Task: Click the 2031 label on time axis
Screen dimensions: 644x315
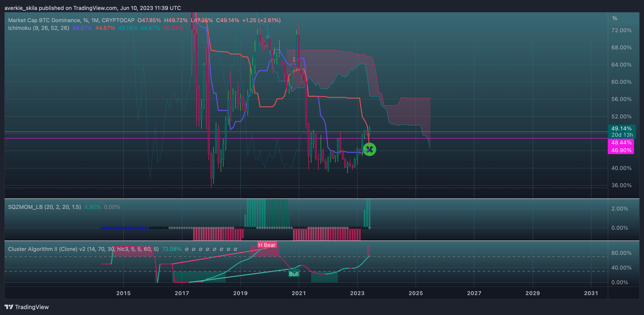Action: (x=591, y=293)
